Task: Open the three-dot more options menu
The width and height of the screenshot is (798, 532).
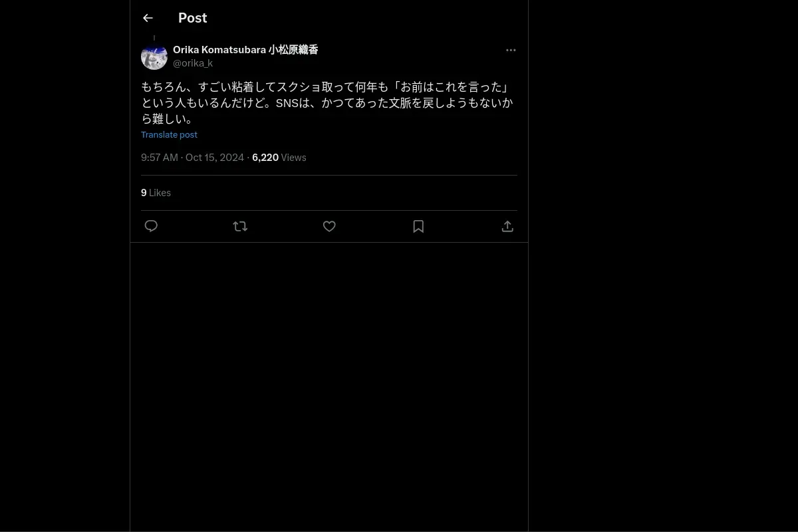Action: tap(511, 50)
